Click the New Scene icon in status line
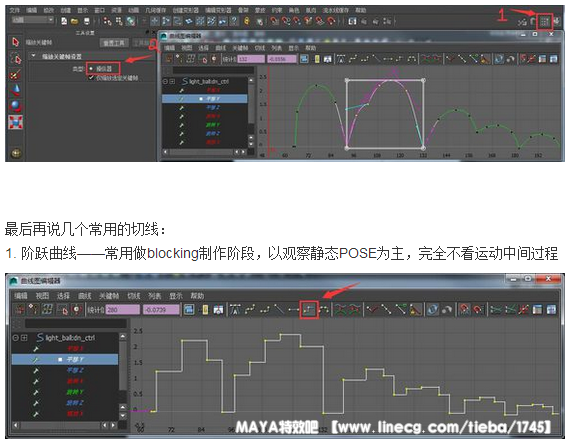 (64, 21)
